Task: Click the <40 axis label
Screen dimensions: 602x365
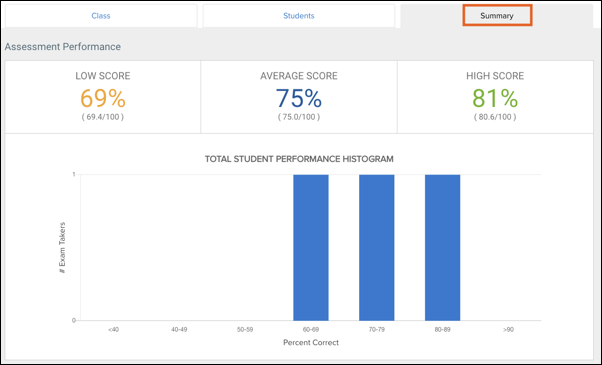Action: pyautogui.click(x=113, y=330)
